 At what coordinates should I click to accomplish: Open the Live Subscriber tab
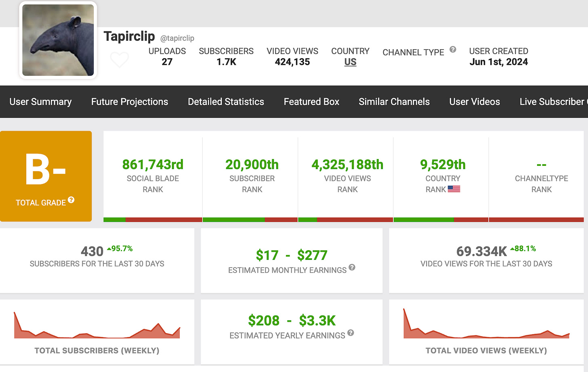(x=554, y=102)
